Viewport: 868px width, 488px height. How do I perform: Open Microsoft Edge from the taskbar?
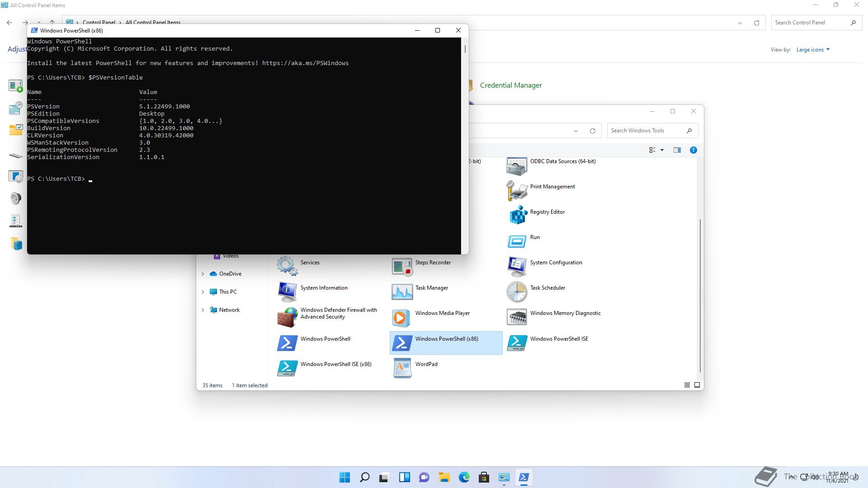(x=464, y=477)
